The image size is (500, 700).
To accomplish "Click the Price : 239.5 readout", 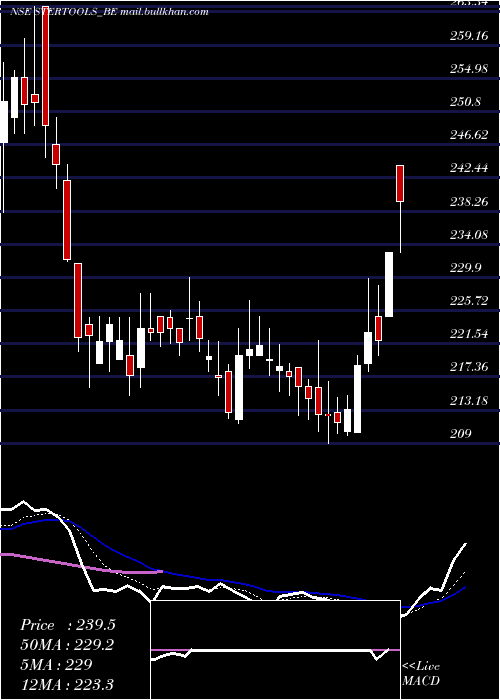I will (68, 625).
